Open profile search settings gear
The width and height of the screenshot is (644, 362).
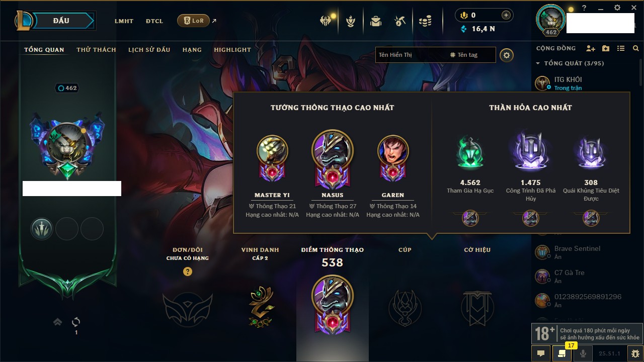(x=507, y=55)
